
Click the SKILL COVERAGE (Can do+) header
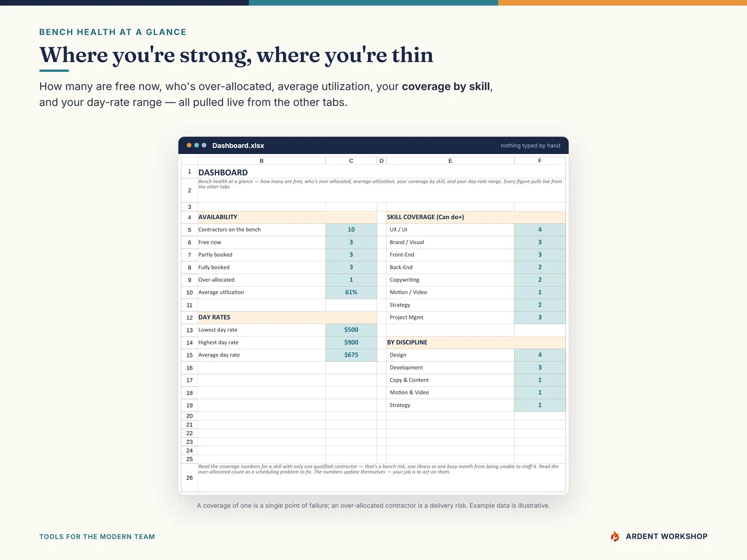pos(476,217)
